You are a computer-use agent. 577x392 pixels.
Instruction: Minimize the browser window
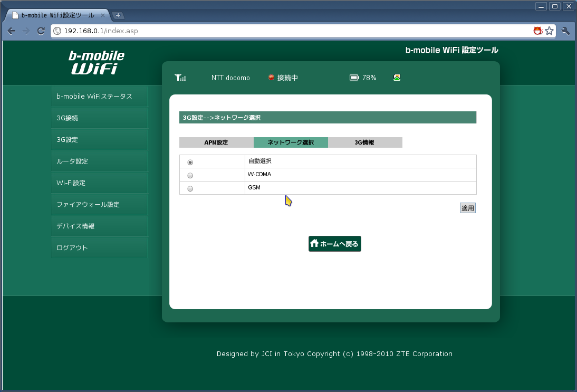click(541, 6)
